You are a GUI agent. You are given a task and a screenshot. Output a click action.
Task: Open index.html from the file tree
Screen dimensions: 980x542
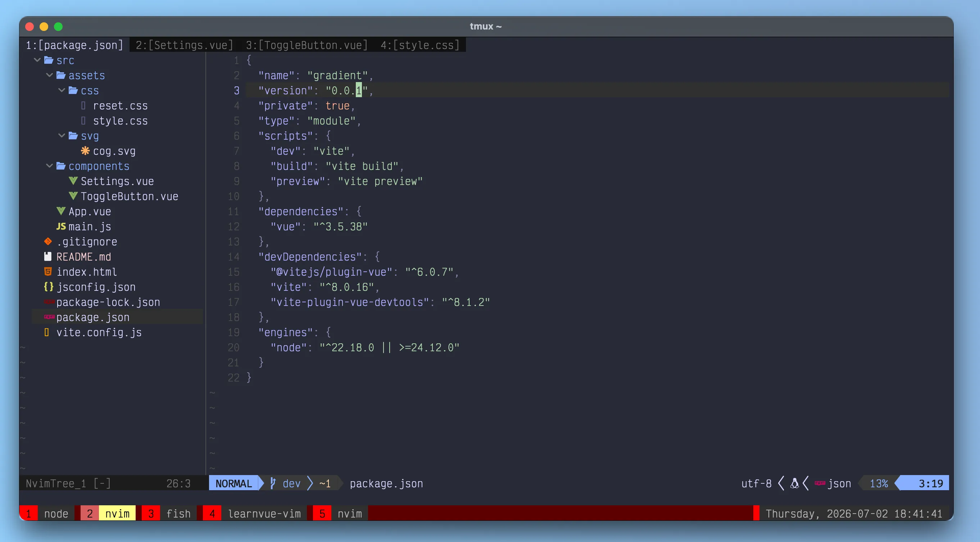pyautogui.click(x=87, y=272)
